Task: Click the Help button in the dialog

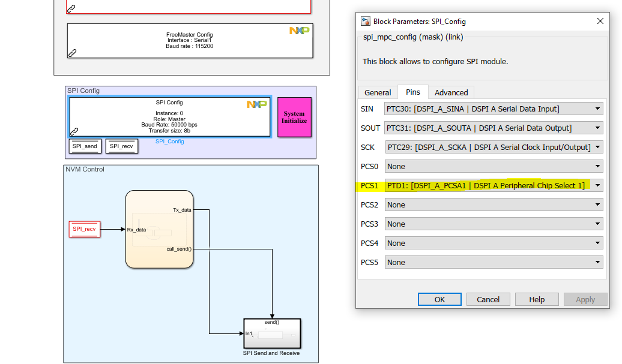Action: point(536,299)
